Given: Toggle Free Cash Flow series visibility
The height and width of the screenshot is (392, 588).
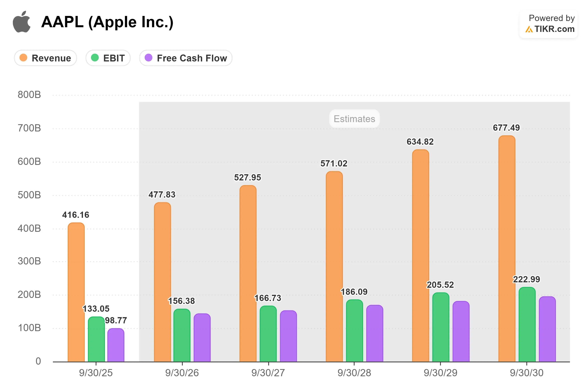Looking at the screenshot, I should click(x=186, y=58).
